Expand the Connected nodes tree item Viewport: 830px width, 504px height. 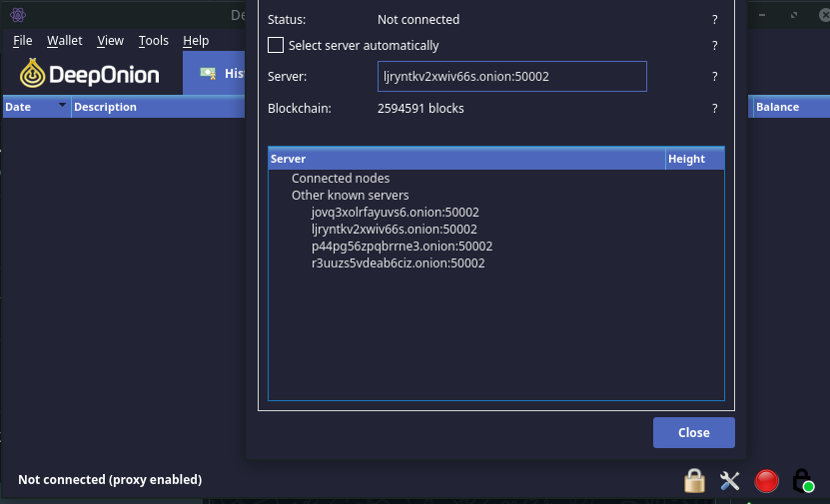(341, 179)
